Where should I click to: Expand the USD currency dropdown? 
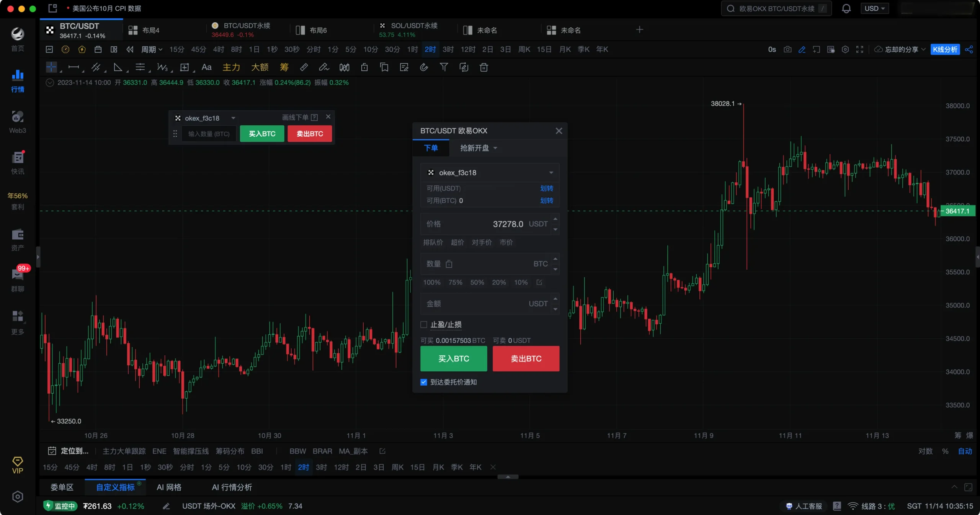[874, 8]
